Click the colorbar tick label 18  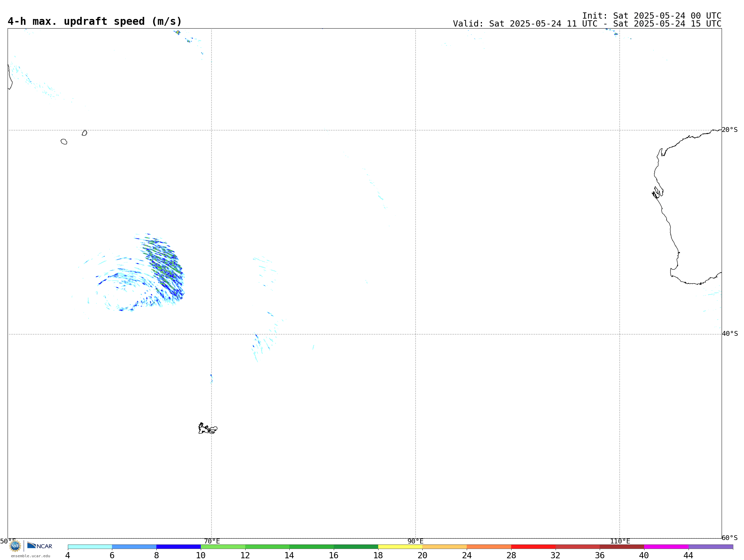378,556
